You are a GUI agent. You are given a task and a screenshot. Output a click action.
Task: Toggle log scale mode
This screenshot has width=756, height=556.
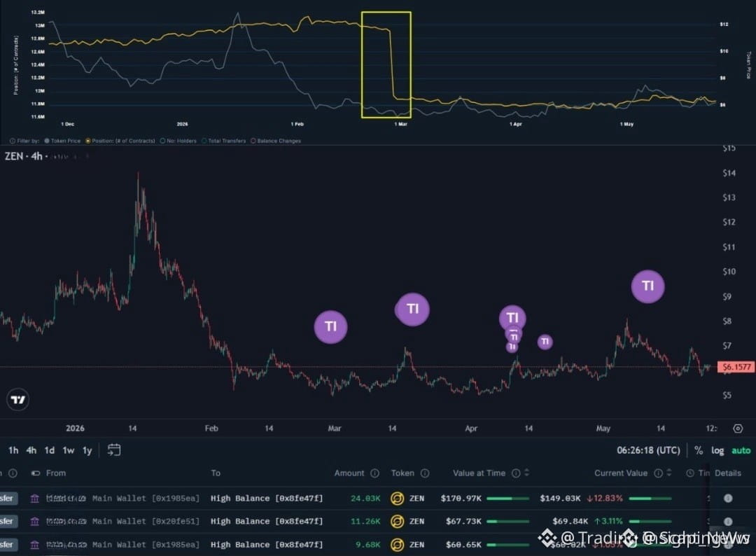click(x=717, y=450)
